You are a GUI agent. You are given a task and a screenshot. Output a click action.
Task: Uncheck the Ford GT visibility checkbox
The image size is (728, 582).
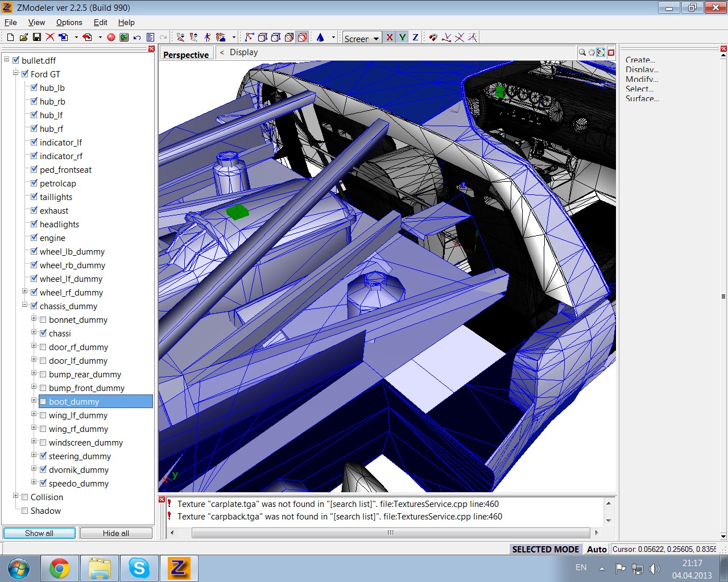coord(25,74)
